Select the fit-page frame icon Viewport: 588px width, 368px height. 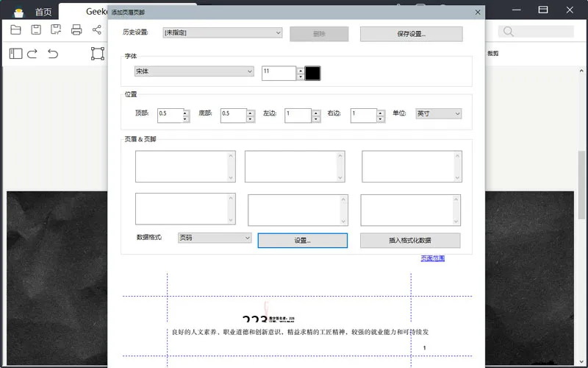pyautogui.click(x=98, y=53)
